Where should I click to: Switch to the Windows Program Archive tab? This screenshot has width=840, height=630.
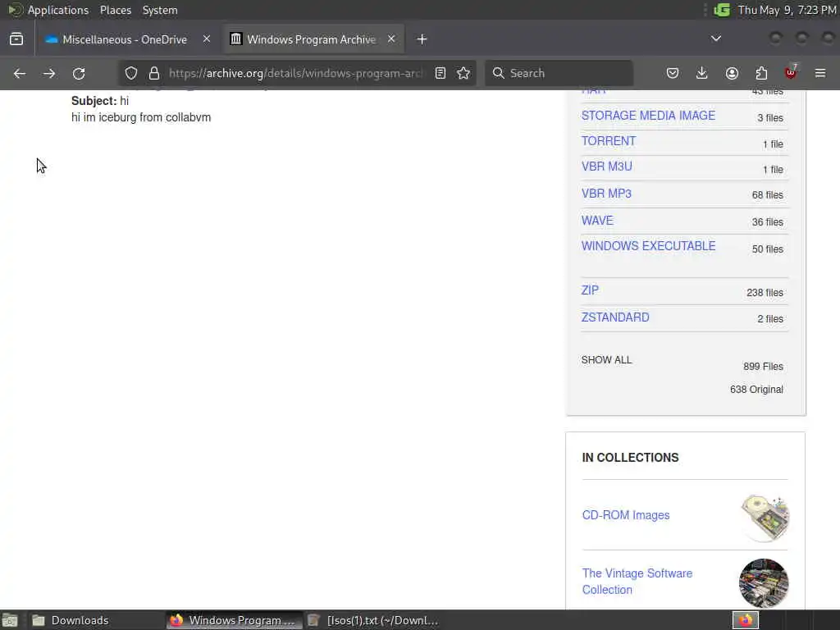[x=313, y=39]
